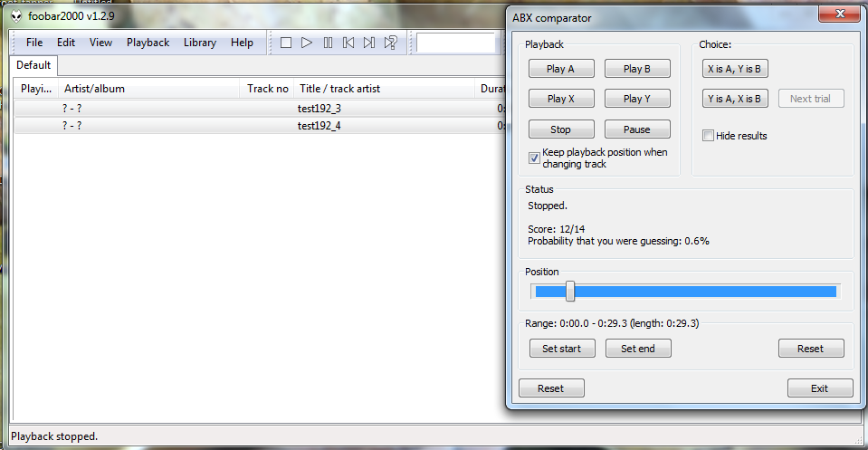Click the Play icon in foobar2000 toolbar
868x450 pixels.
[307, 43]
